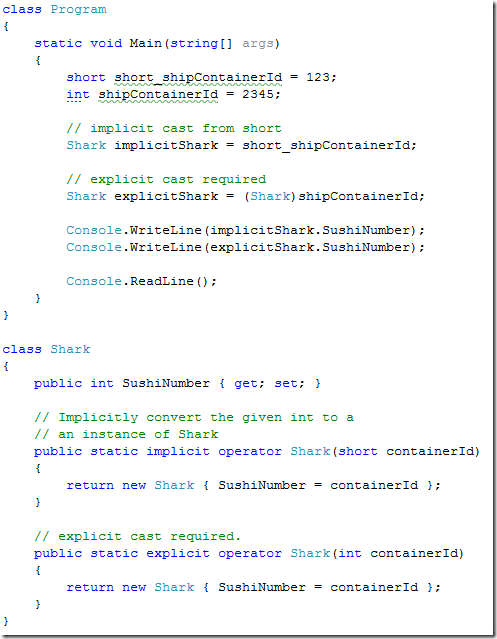
Task: Click 'Shark' in the 'class Shark' declaration
Action: pyautogui.click(x=70, y=349)
